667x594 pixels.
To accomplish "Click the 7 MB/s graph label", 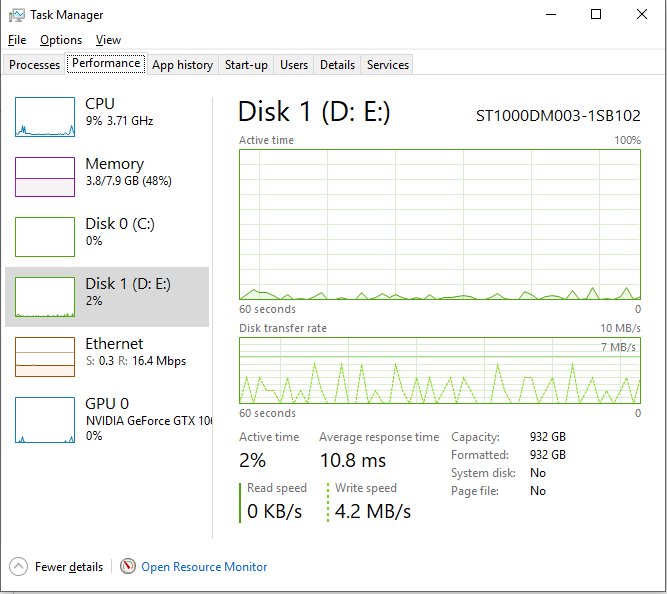I will [618, 347].
